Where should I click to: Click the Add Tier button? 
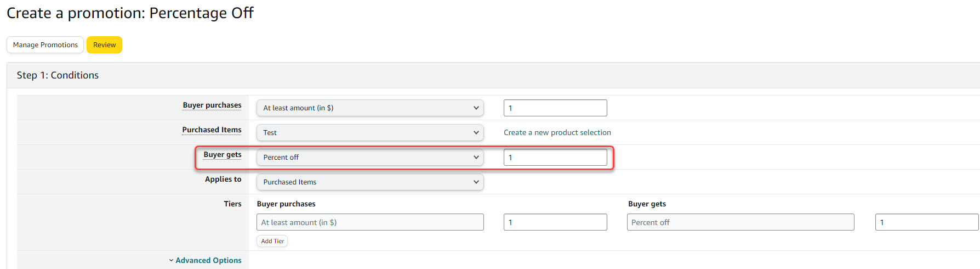[272, 241]
